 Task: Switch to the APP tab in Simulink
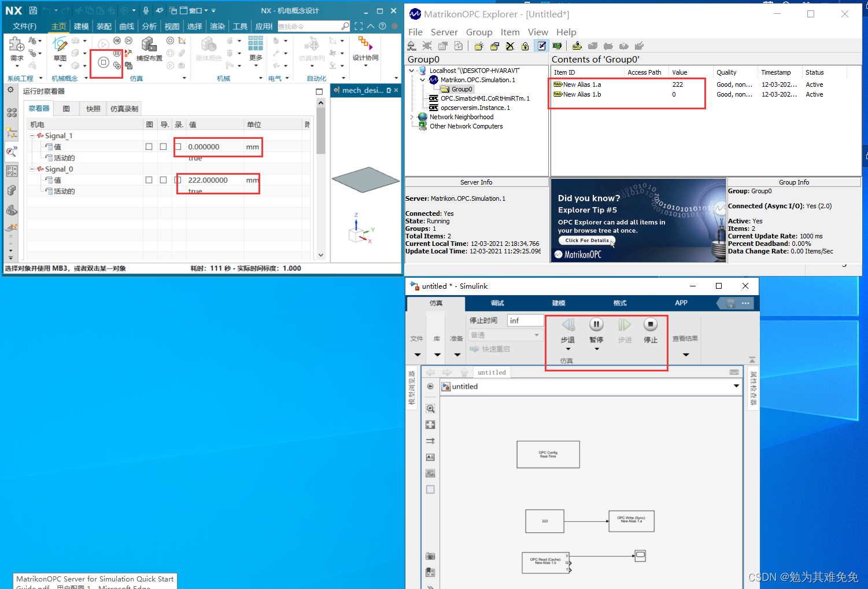(681, 303)
